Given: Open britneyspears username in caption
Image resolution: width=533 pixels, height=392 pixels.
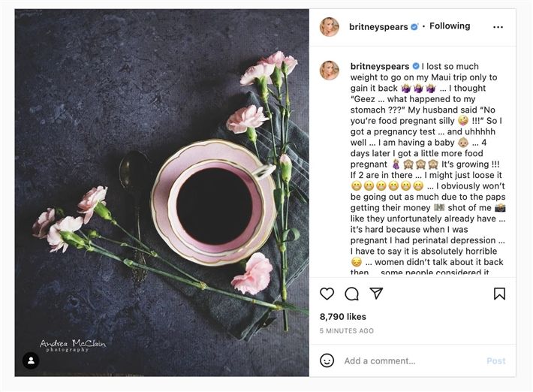Looking at the screenshot, I should coord(380,66).
